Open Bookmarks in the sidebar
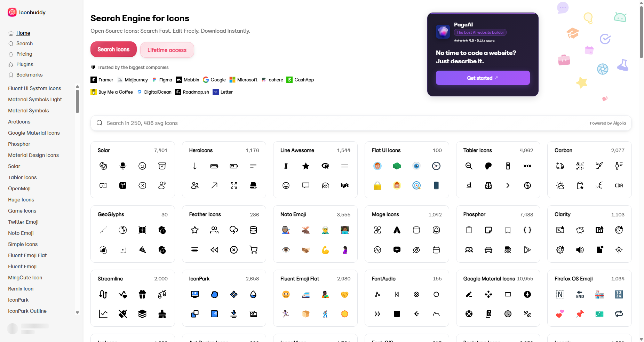Image resolution: width=644 pixels, height=342 pixels. (x=29, y=75)
